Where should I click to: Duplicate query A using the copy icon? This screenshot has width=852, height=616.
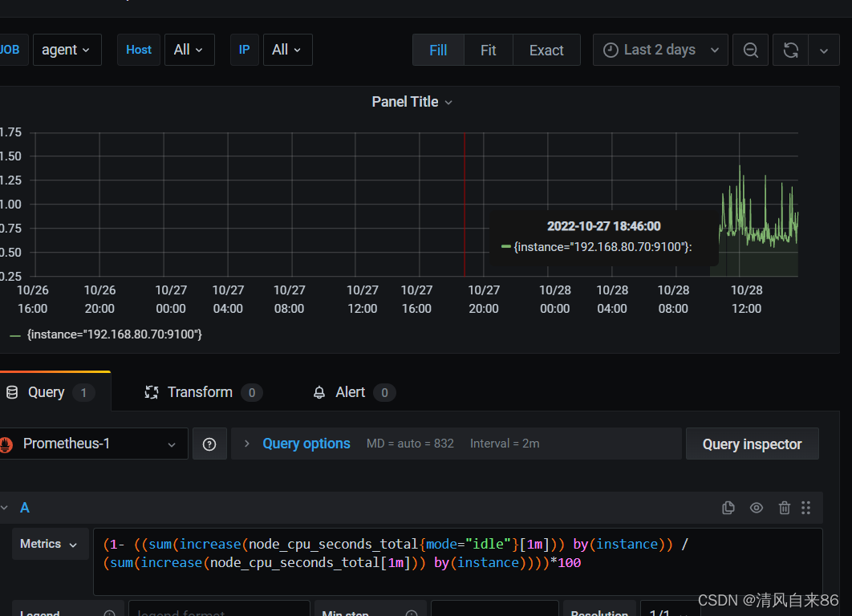728,508
